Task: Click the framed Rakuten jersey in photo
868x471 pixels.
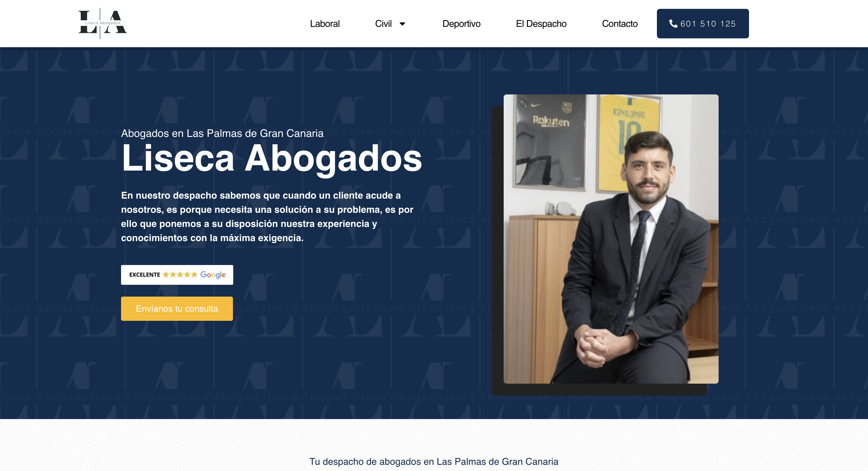Action: click(x=549, y=141)
